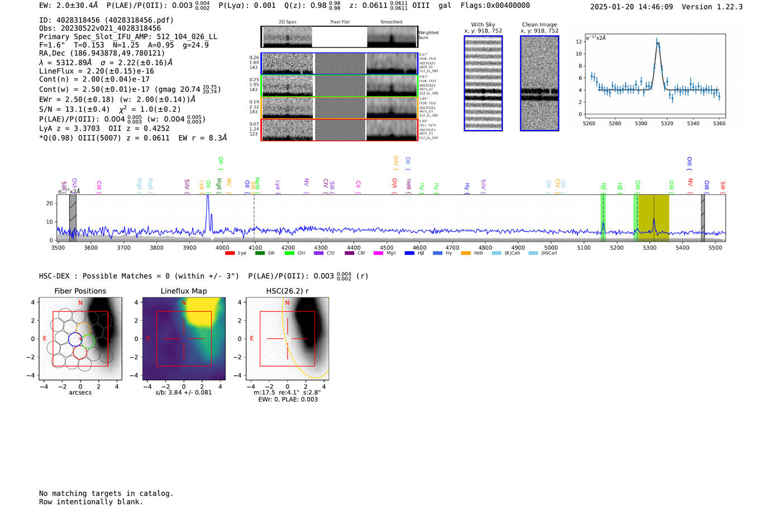Open the Fiber Positions image
The image size is (782, 532).
tap(80, 339)
